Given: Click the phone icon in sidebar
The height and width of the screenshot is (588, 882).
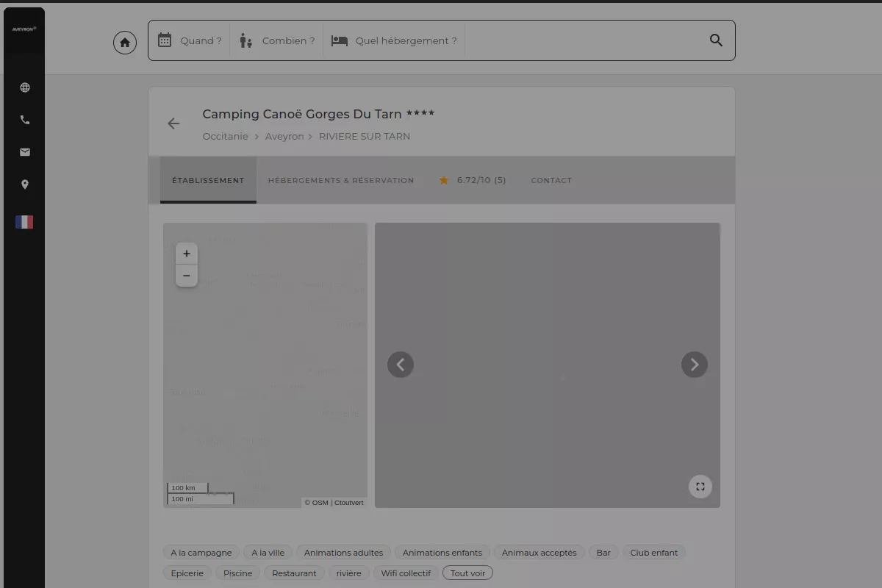Looking at the screenshot, I should pyautogui.click(x=25, y=120).
